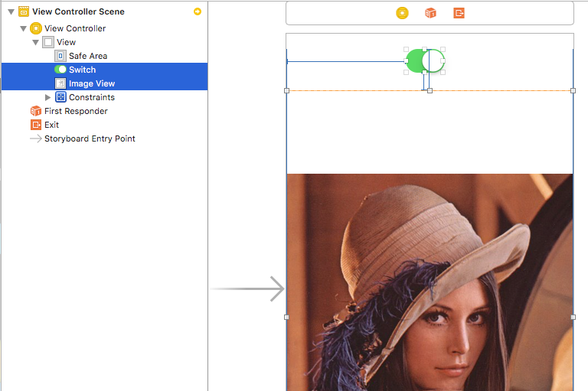Click the image view's left middle resize handle
Viewport: 588px width, 391px height.
click(287, 317)
